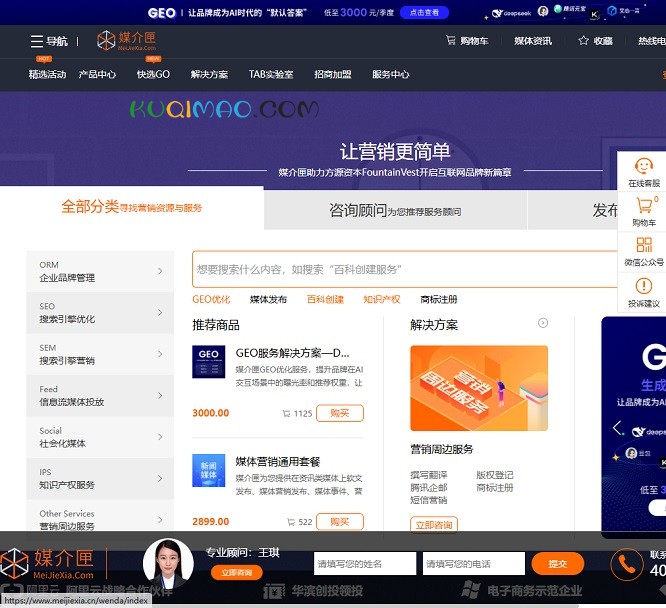
Task: Click the 腾讯企邮 service link
Action: tap(429, 488)
